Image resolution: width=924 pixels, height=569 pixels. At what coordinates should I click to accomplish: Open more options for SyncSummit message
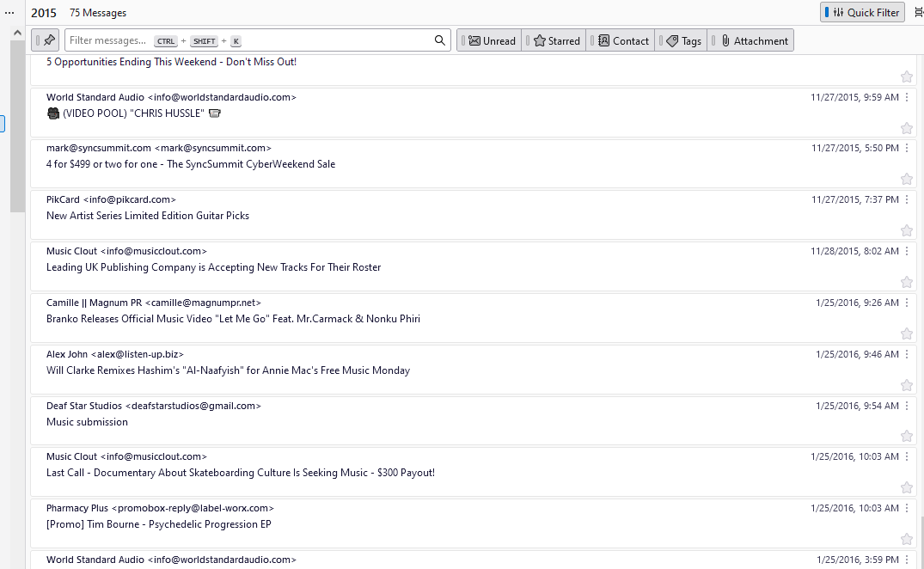pyautogui.click(x=907, y=148)
